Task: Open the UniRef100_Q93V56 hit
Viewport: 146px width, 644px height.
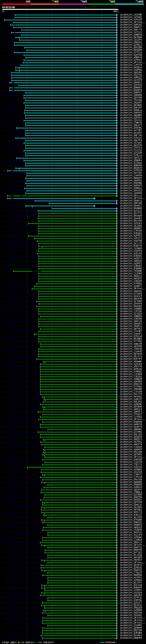Action: coord(131,98)
